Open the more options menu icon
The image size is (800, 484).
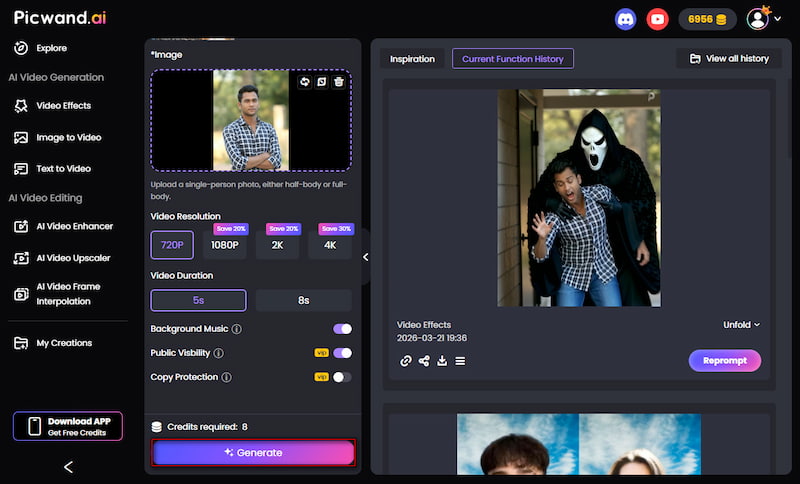(460, 361)
